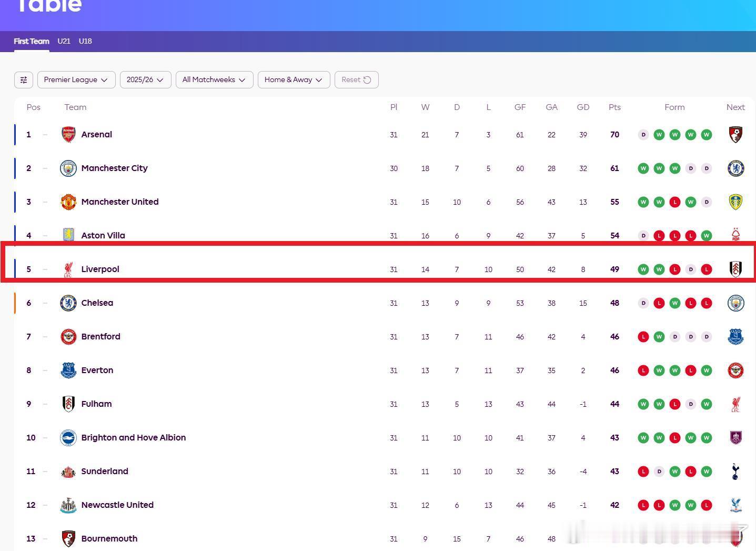Open Liverpool's next opponent Fulham crest
The image size is (756, 551).
735,269
